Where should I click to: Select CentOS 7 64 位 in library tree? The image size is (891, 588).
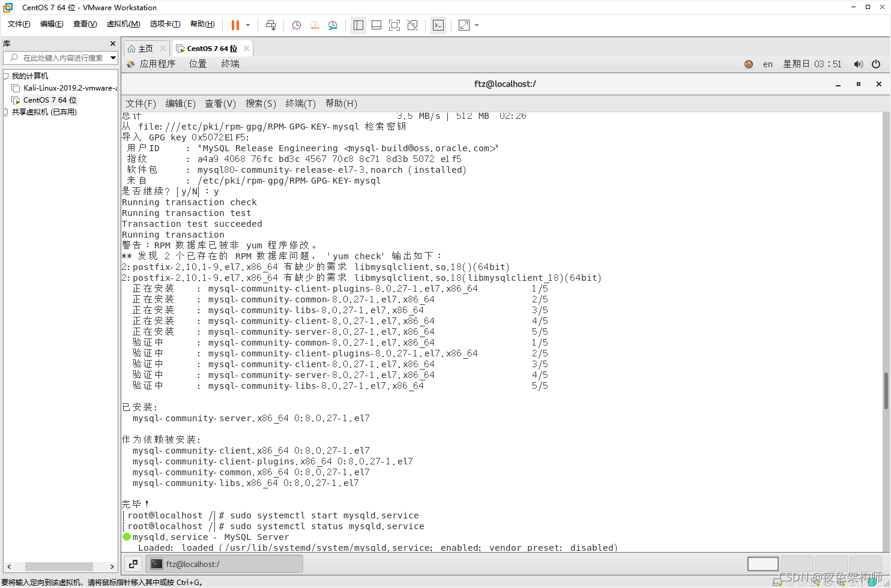point(50,100)
